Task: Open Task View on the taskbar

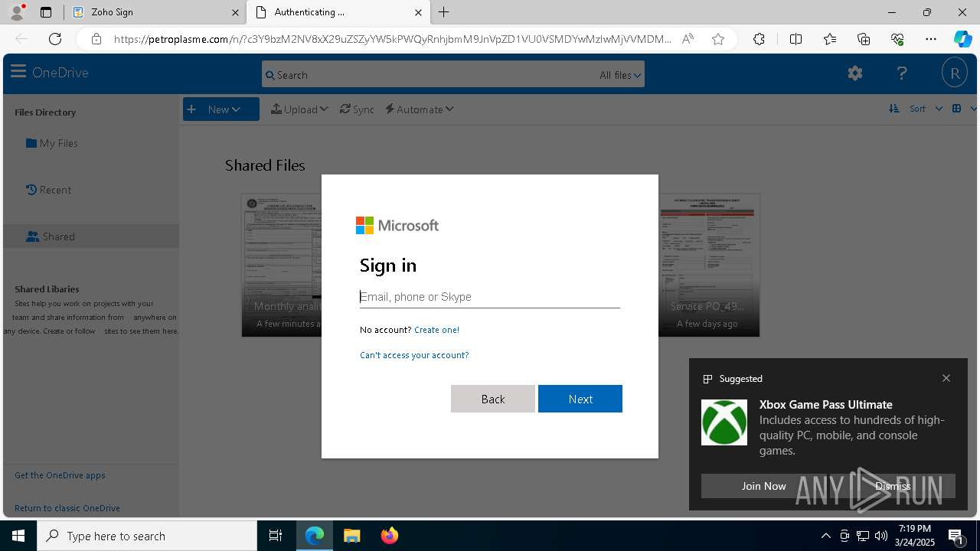Action: pyautogui.click(x=276, y=536)
